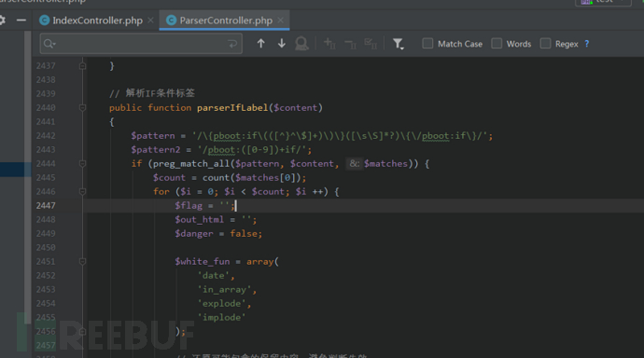Fold the for loop at line 2446
Screen dimensions: 644x358
[82, 191]
